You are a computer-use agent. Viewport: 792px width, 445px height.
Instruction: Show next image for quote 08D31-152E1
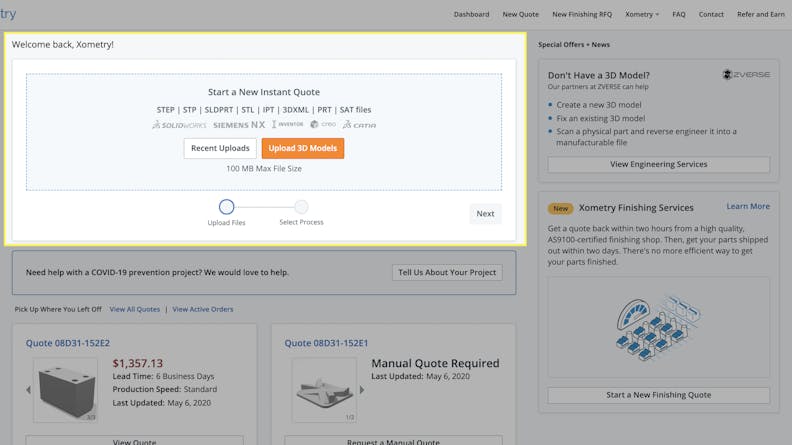pyautogui.click(x=362, y=390)
